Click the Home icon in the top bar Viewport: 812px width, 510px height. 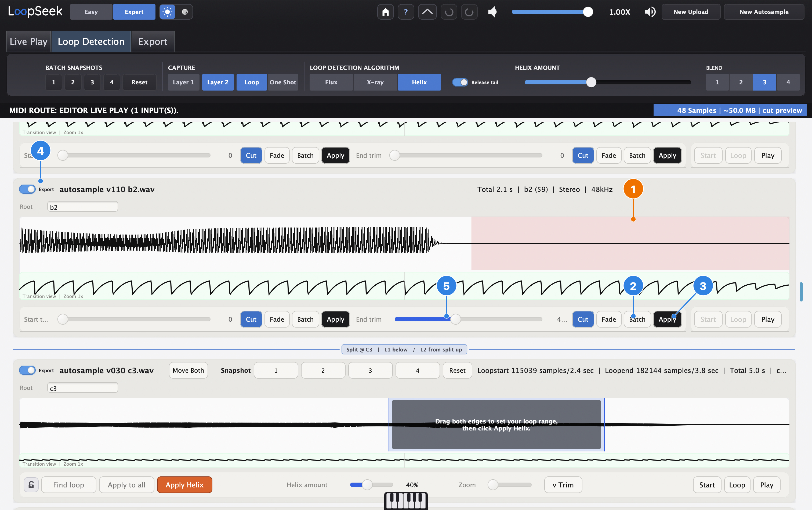coord(385,12)
